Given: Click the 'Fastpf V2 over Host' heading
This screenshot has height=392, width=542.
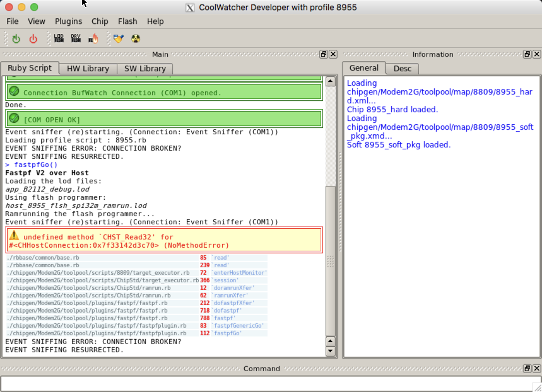Looking at the screenshot, I should [x=47, y=173].
